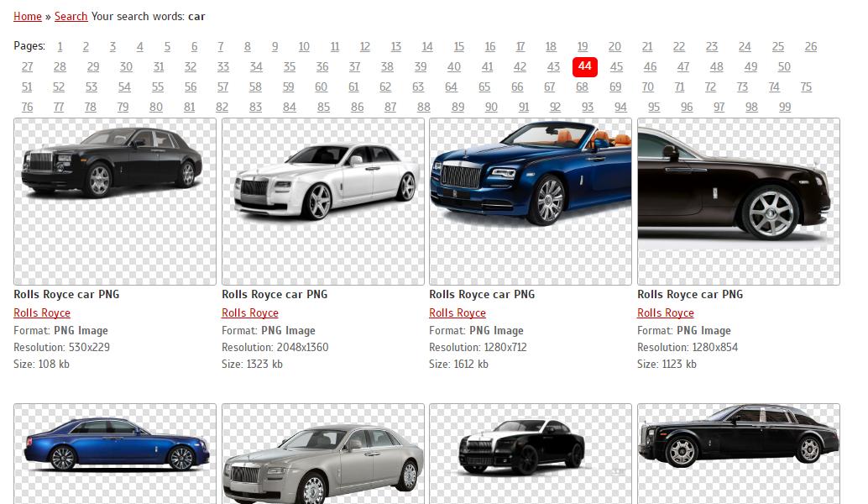868x504 pixels.
Task: Open Rolls Royce category link under 530x229 image
Action: (x=42, y=313)
